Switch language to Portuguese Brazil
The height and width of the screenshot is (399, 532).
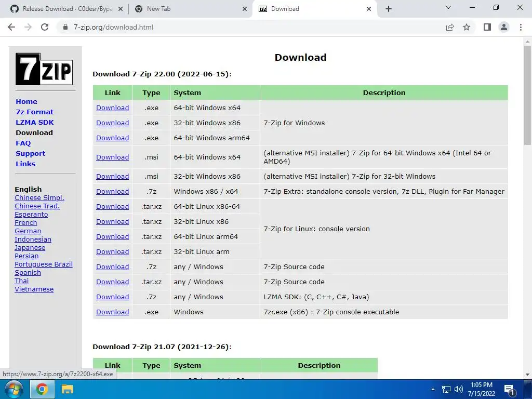[44, 264]
